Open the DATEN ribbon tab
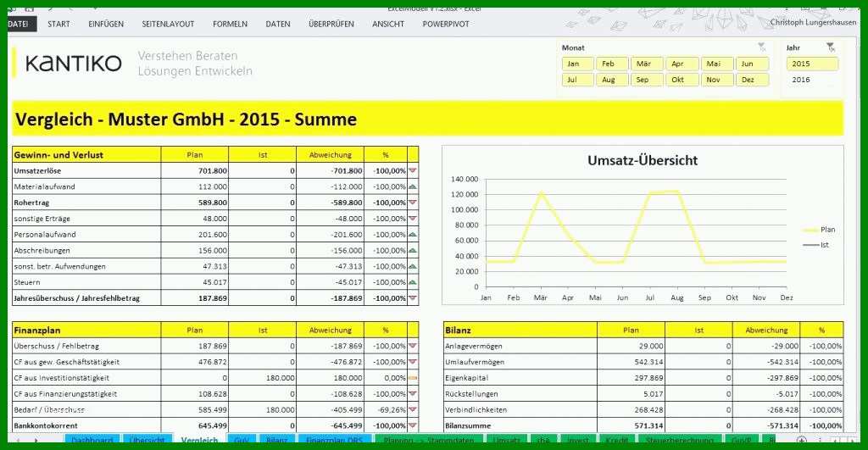Image resolution: width=868 pixels, height=450 pixels. [278, 24]
